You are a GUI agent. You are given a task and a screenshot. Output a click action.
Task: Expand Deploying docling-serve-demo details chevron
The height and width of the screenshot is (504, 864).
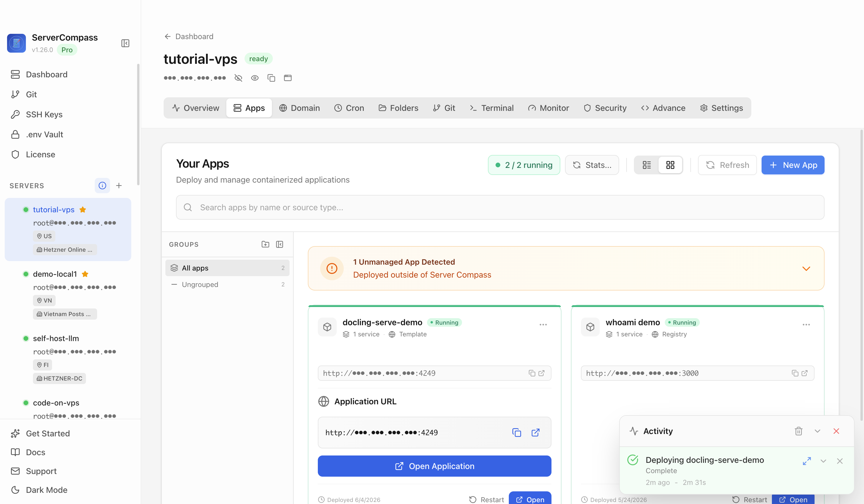[x=823, y=461]
